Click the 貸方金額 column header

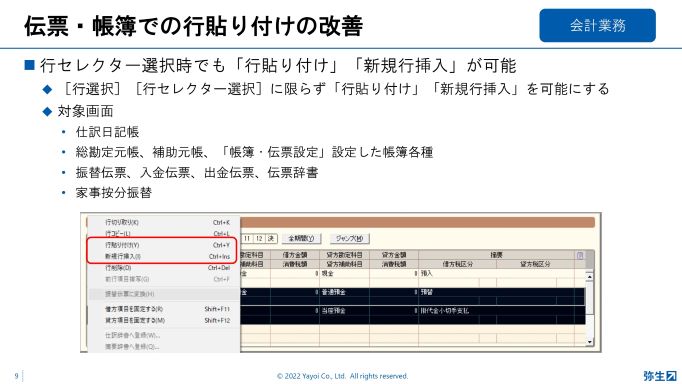coord(394,255)
